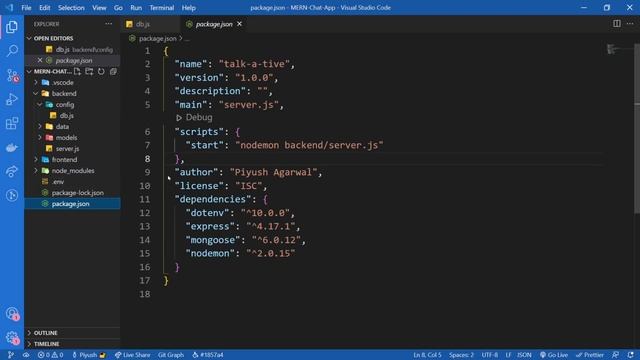The height and width of the screenshot is (360, 640).
Task: Open the Search view in activity bar
Action: (x=12, y=51)
